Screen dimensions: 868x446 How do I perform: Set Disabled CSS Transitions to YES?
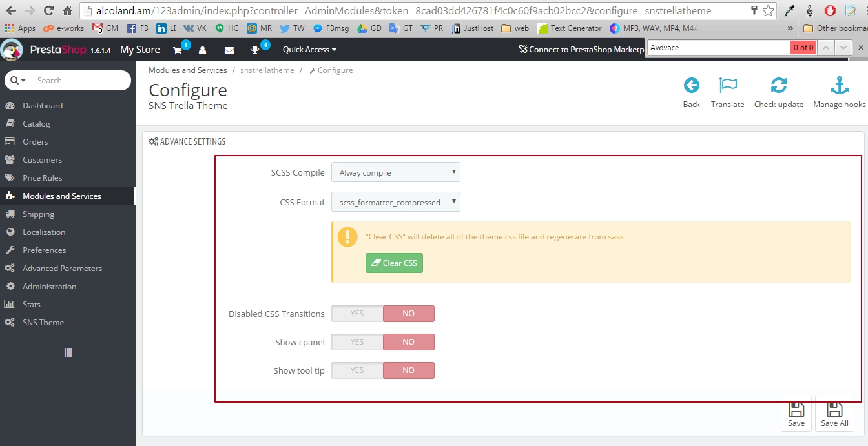357,314
